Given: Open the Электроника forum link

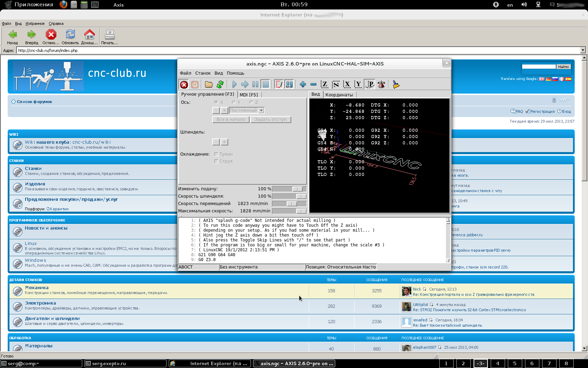Looking at the screenshot, I should pos(40,303).
